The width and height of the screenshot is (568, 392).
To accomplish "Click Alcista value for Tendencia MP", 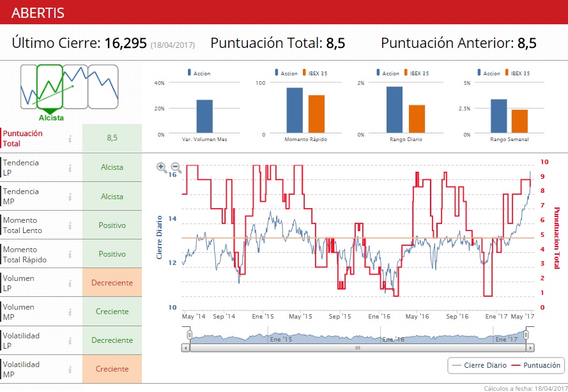I will 112,197.
